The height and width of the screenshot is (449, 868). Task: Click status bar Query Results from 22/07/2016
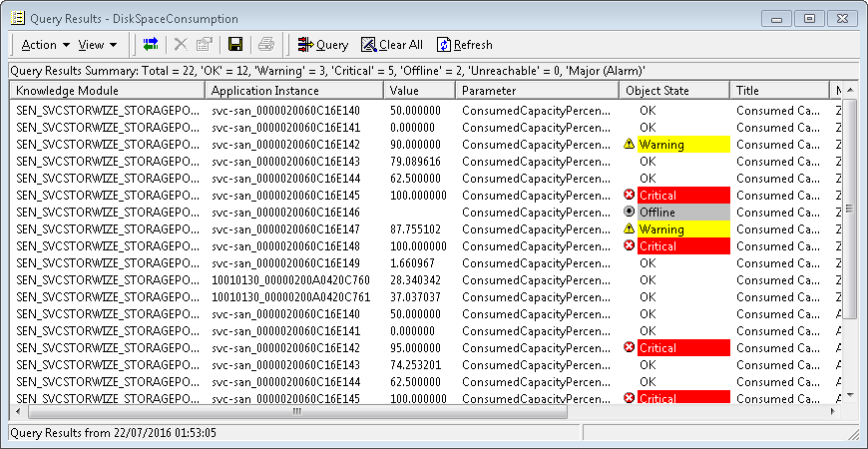point(114,432)
